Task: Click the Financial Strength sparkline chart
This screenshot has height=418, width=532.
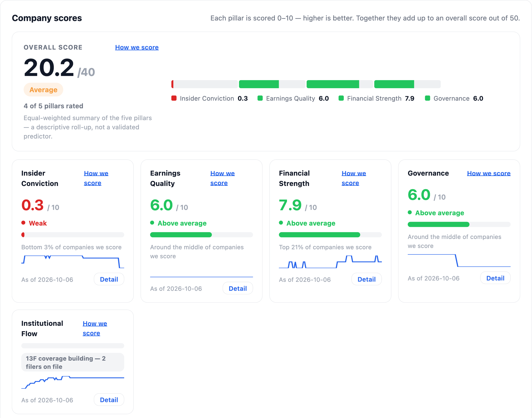Action: pyautogui.click(x=330, y=262)
